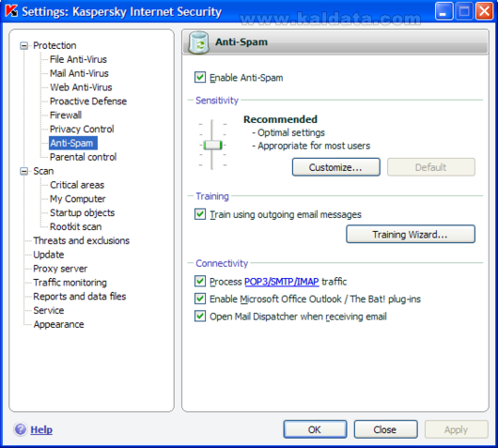Open Proxy server settings
The height and width of the screenshot is (448, 498).
pyautogui.click(x=60, y=269)
